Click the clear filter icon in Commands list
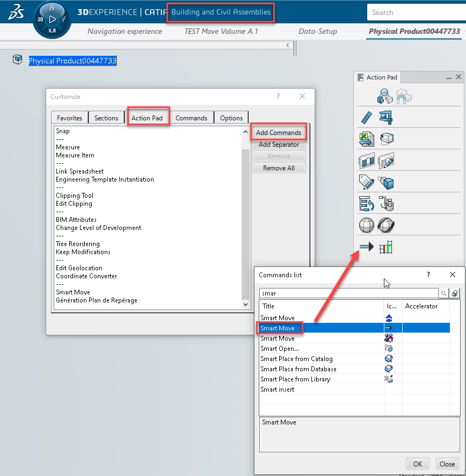466x476 pixels. [455, 293]
